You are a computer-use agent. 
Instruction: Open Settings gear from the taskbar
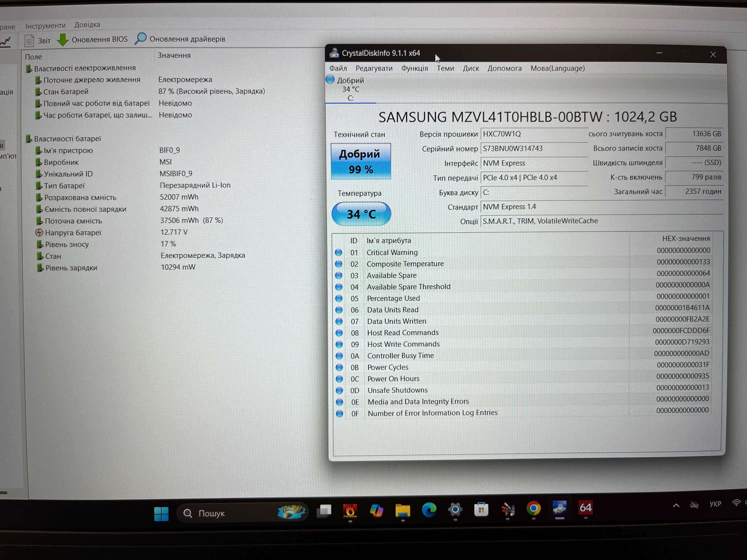pos(455,509)
